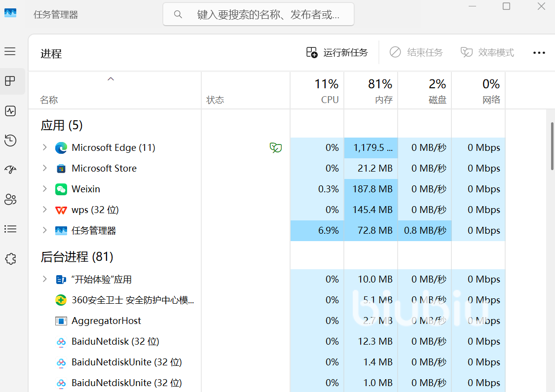This screenshot has height=392, width=555.
Task: Select the Processes sidebar icon
Action: [x=10, y=81]
